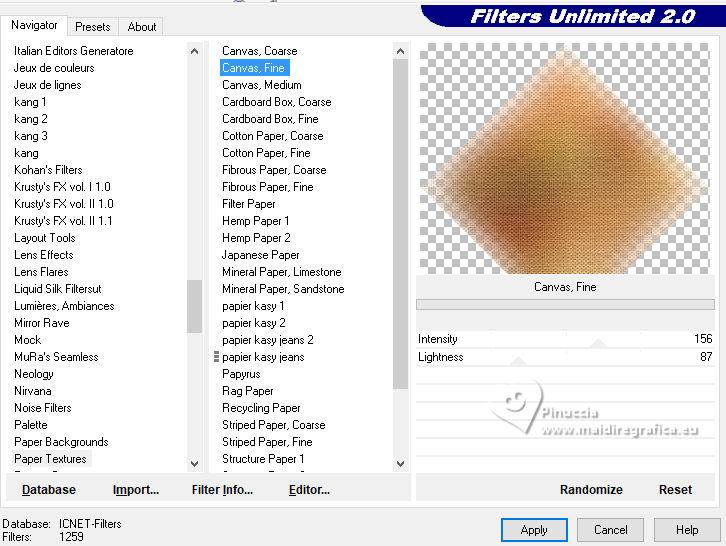Switch to the Presets tab

(93, 27)
